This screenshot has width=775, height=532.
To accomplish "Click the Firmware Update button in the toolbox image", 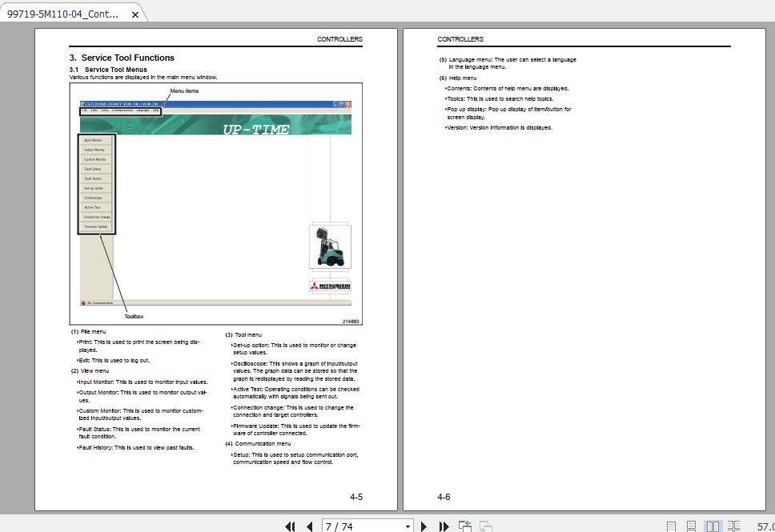I will pos(96,226).
